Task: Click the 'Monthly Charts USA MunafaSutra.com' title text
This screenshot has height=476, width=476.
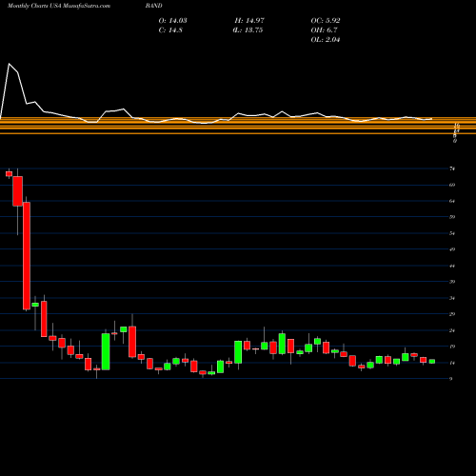Action: pyautogui.click(x=59, y=6)
